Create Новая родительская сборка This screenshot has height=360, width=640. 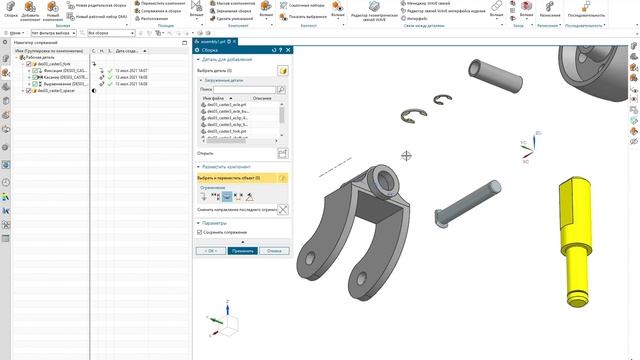96,6
